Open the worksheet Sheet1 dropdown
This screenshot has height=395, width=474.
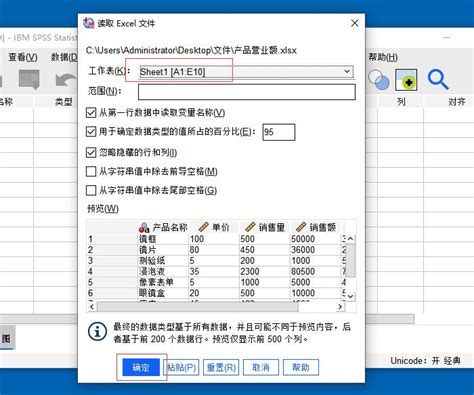pyautogui.click(x=246, y=71)
